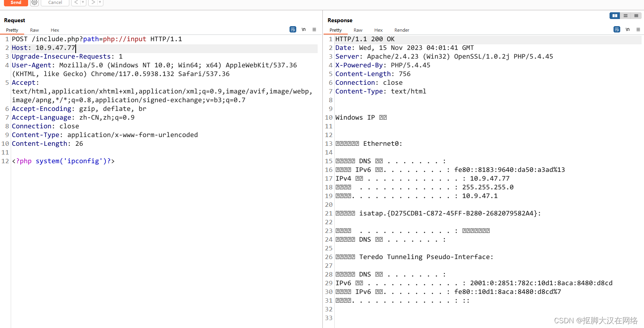The height and width of the screenshot is (328, 644).
Task: Open the Response panel hamburger menu
Action: click(x=638, y=29)
